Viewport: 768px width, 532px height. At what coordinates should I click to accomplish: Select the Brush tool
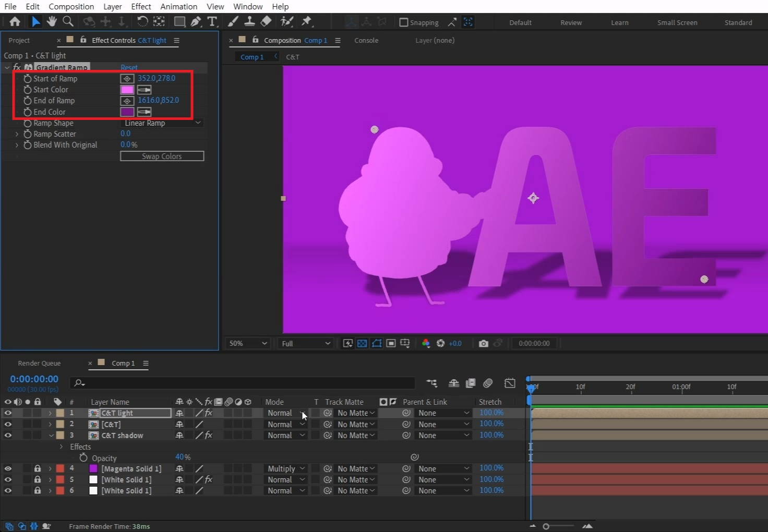[233, 21]
